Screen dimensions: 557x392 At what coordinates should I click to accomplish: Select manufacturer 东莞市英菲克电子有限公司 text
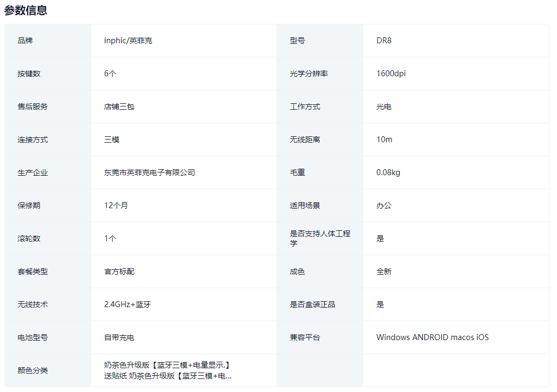pos(149,172)
